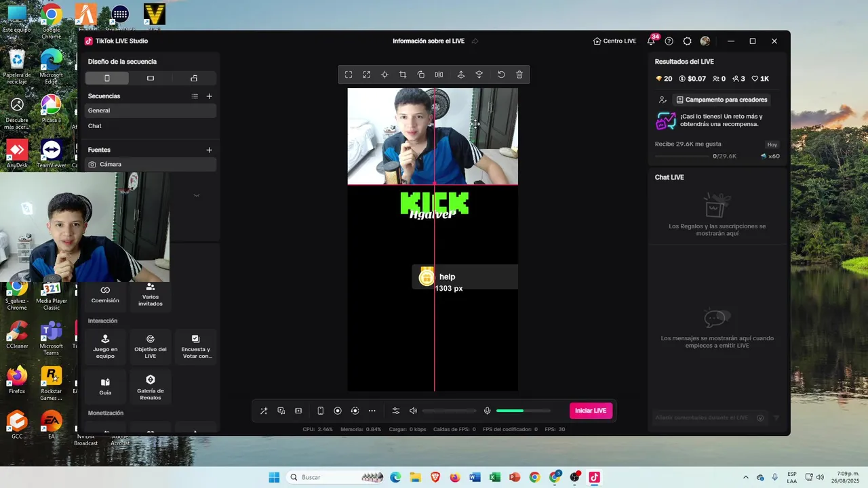The height and width of the screenshot is (488, 868).
Task: Add a new scene with the Secuencias plus
Action: tap(209, 96)
